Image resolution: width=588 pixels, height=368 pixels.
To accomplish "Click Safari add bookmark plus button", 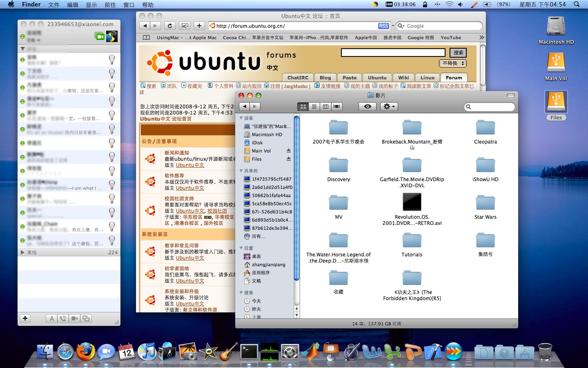I will 199,26.
